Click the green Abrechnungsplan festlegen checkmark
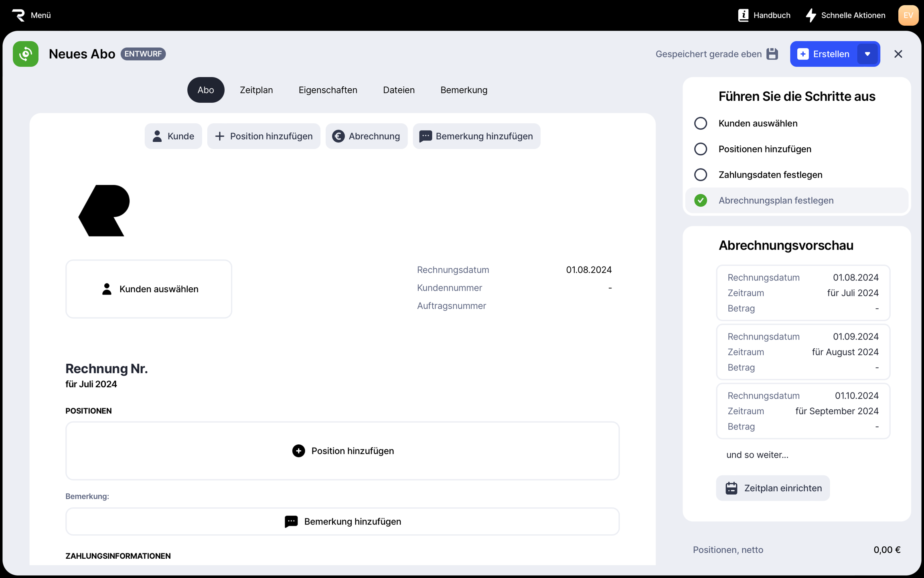Screen dimensions: 924x578 coord(701,200)
